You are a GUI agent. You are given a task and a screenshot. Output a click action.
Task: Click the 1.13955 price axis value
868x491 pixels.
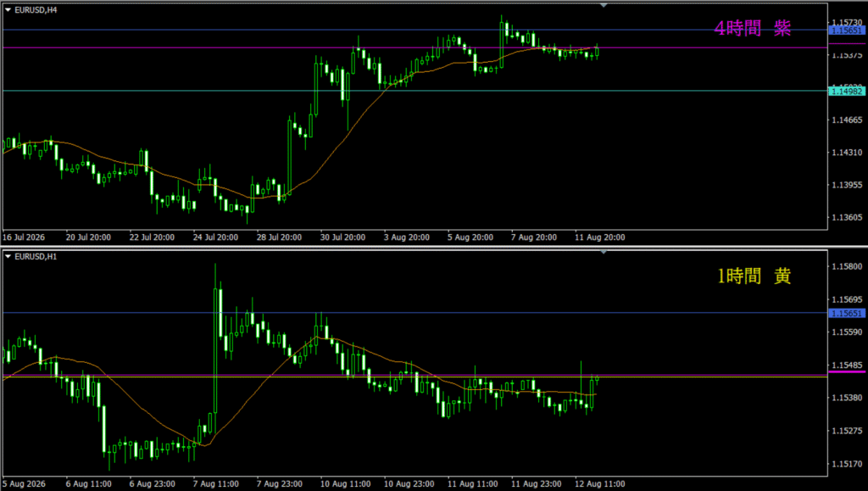(847, 185)
